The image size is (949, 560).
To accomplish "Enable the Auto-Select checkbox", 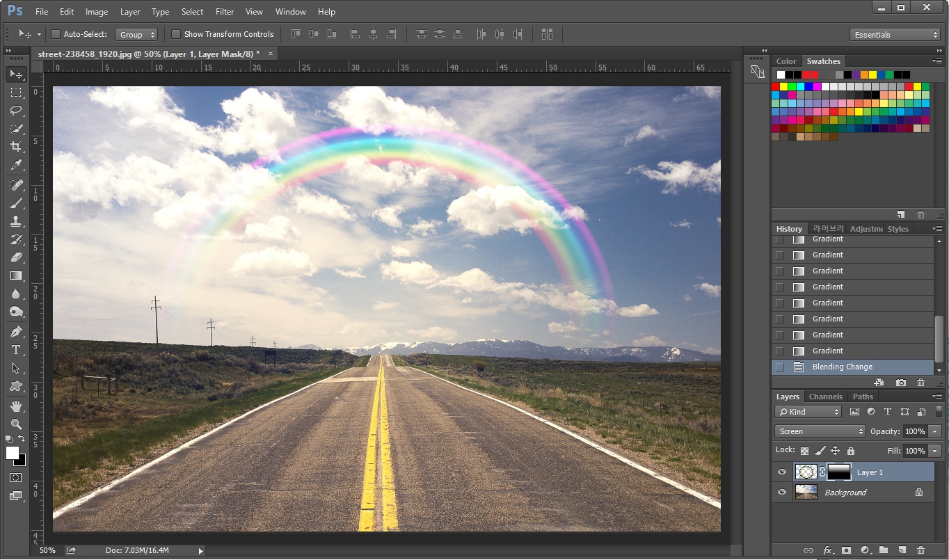I will [x=56, y=34].
